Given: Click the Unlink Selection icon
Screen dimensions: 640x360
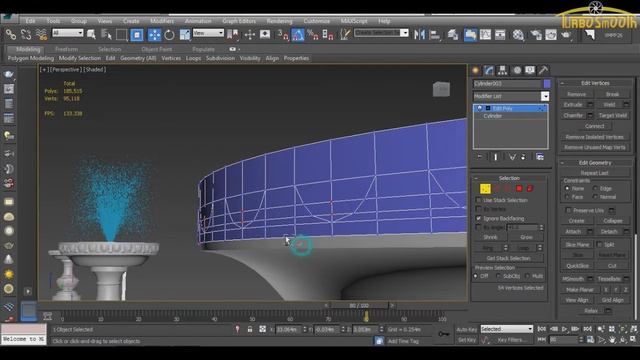Looking at the screenshot, I should (x=26, y=35).
